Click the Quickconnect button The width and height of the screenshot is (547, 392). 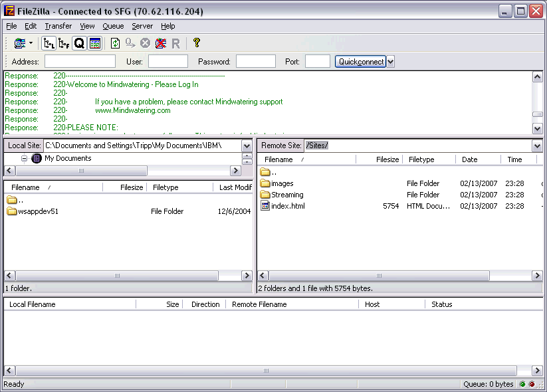point(360,62)
